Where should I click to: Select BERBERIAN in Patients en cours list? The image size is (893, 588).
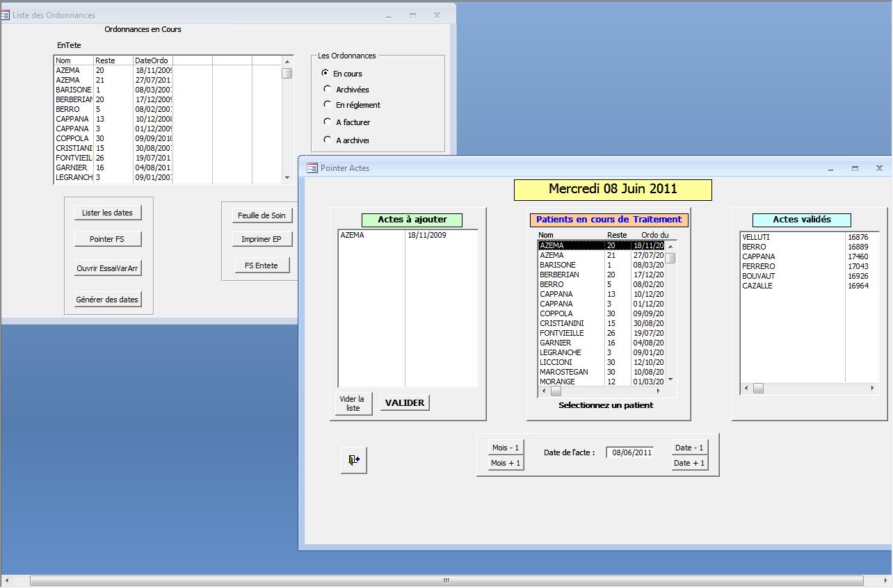(x=601, y=275)
